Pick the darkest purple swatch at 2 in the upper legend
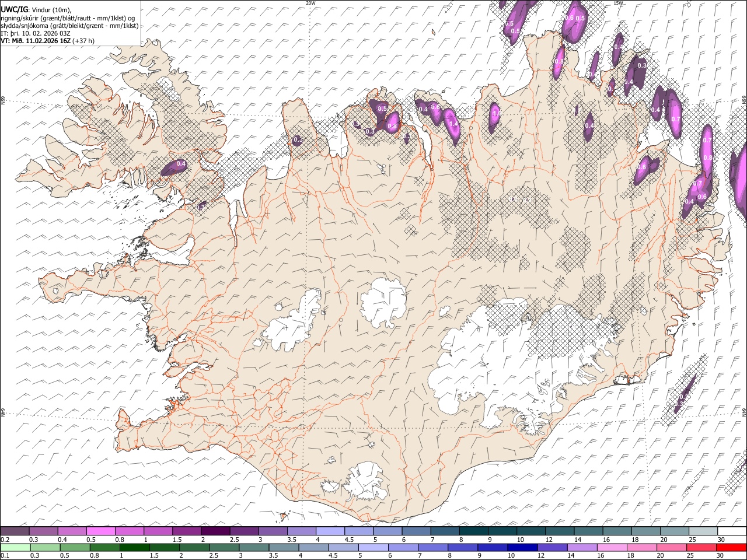Image resolution: width=747 pixels, height=560 pixels. point(215,531)
